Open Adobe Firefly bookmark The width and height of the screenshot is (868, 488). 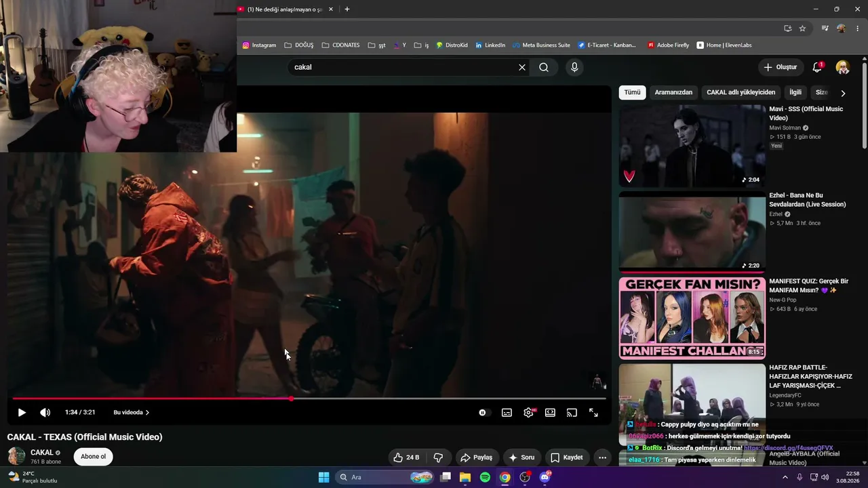tap(668, 45)
